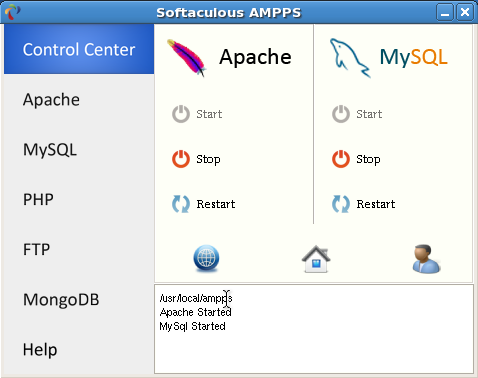
Task: Click the MySQL Restart label
Action: 376,204
